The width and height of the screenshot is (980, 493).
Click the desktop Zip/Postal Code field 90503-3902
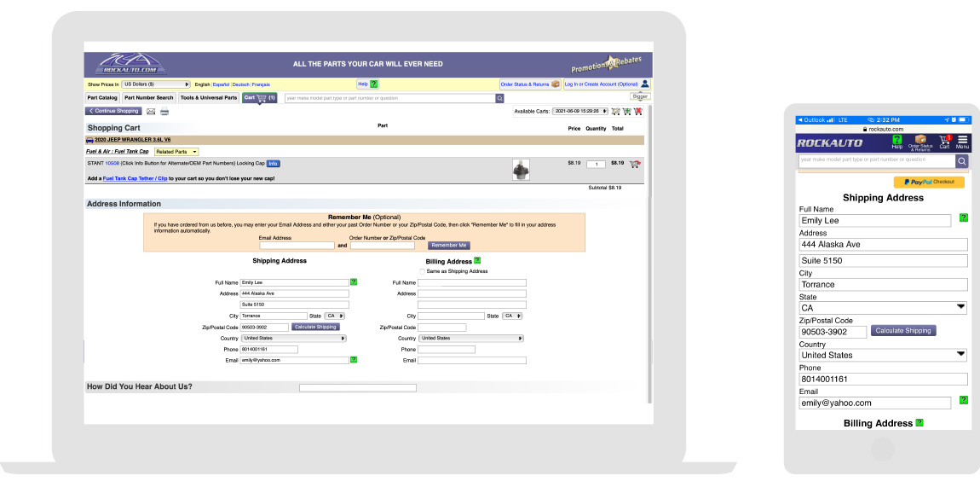coord(265,328)
